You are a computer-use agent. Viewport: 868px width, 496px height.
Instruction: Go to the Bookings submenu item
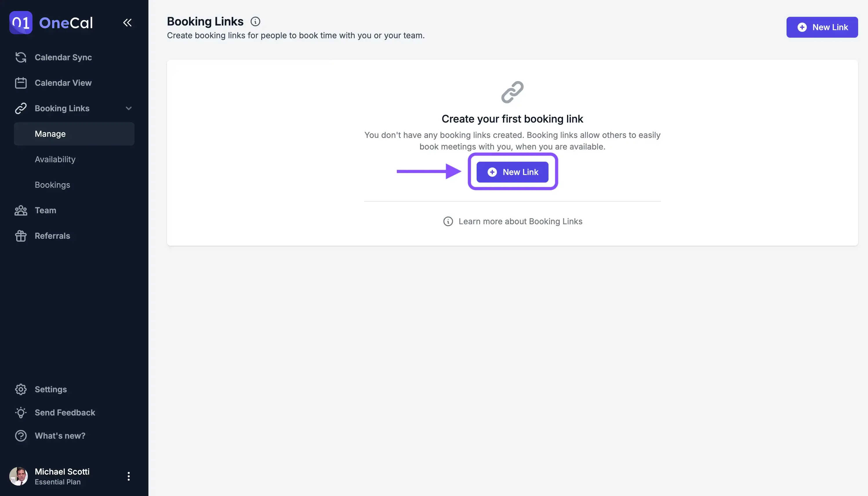52,185
